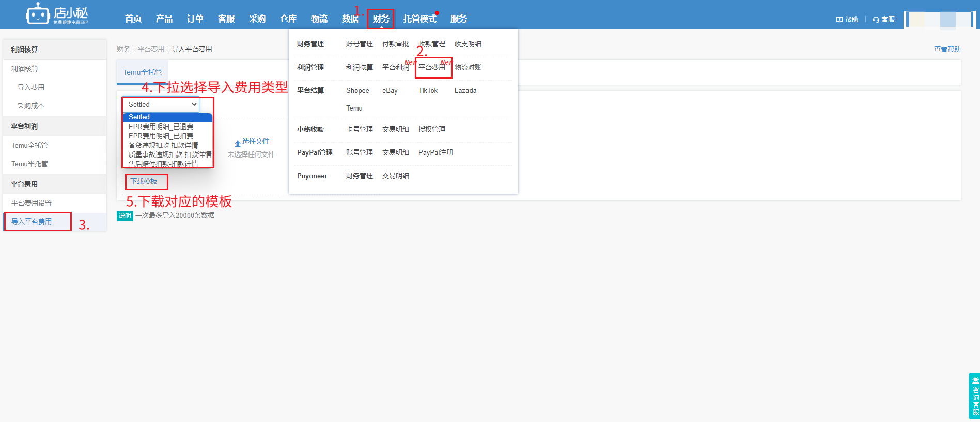
Task: Select 利润核算 in the finance dropdown menu
Action: point(360,67)
